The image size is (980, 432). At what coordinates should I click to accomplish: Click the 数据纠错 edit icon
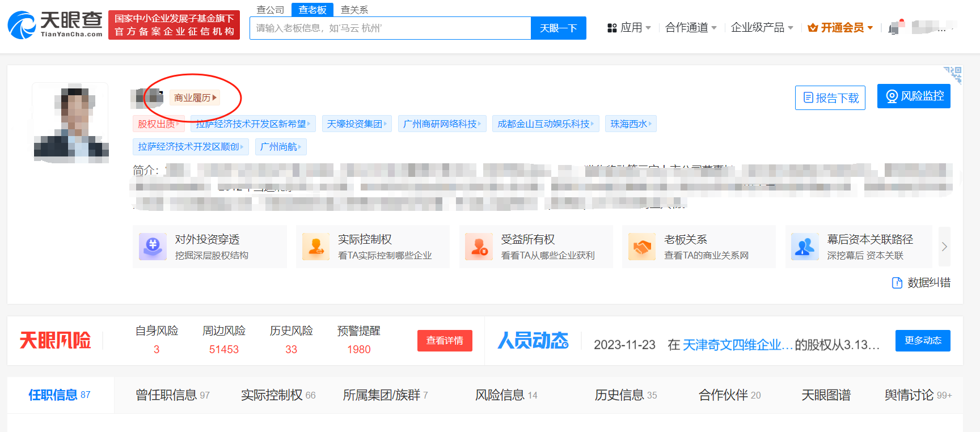pyautogui.click(x=897, y=283)
